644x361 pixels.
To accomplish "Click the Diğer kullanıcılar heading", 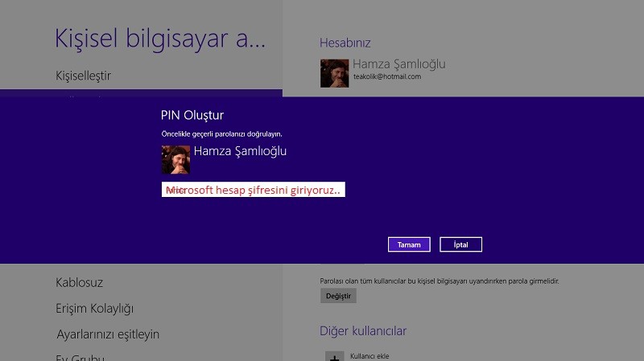I will 363,331.
